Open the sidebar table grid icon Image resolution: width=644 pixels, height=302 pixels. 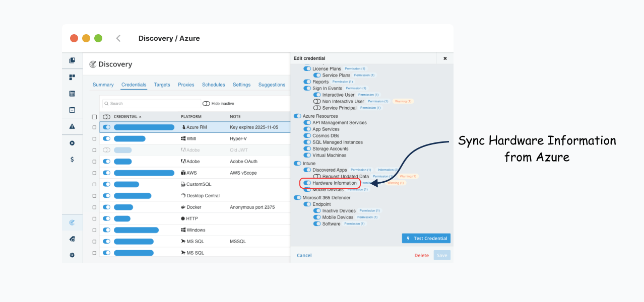(72, 94)
